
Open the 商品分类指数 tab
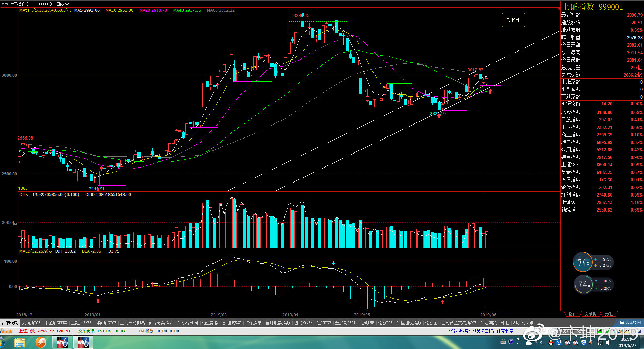(x=161, y=323)
